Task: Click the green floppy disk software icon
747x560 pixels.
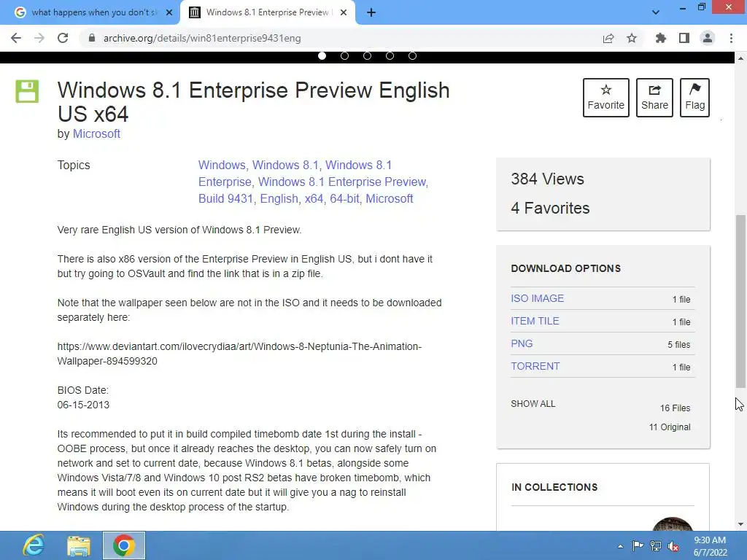Action: [x=27, y=91]
